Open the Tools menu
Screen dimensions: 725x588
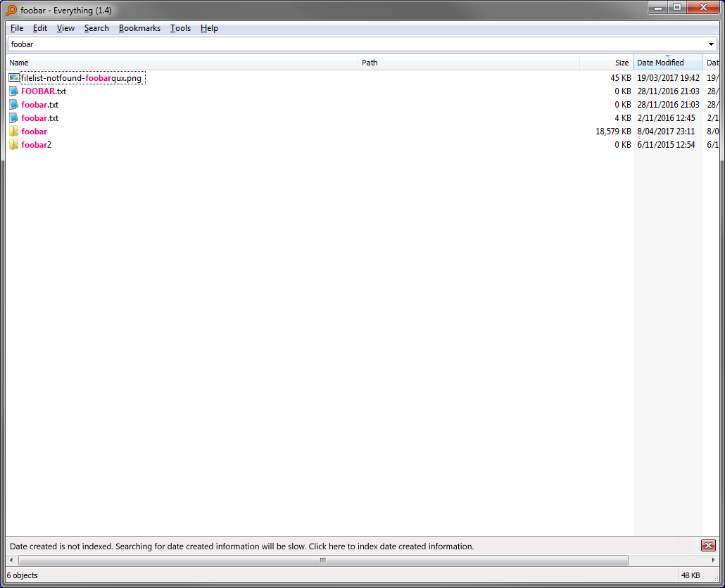click(180, 28)
